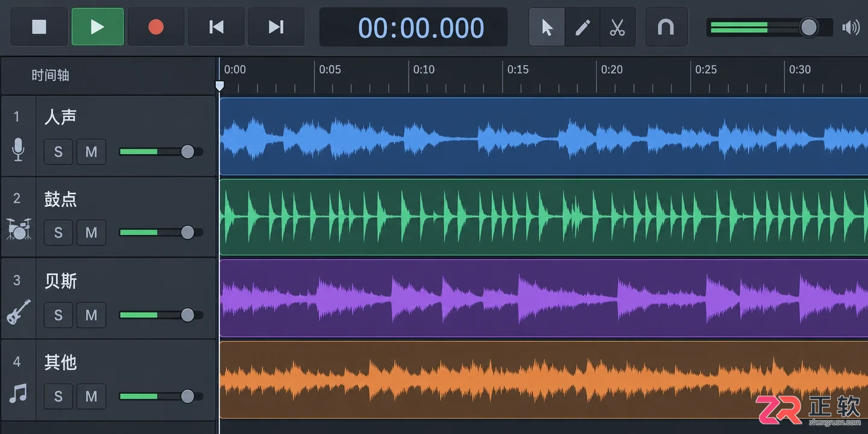This screenshot has width=868, height=434.
Task: Toggle the magnet snap button
Action: tap(666, 27)
